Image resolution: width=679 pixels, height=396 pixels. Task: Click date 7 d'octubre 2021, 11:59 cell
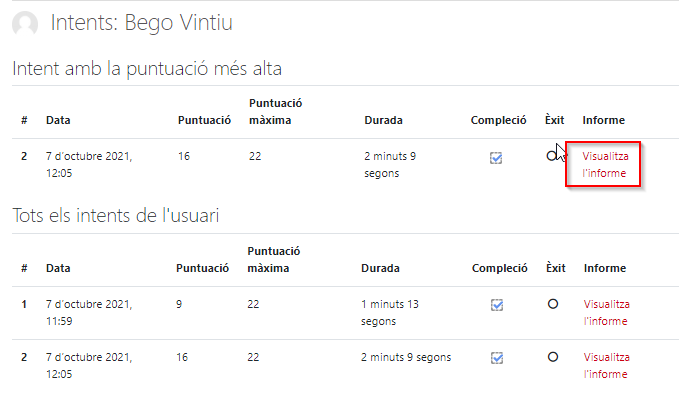(89, 313)
